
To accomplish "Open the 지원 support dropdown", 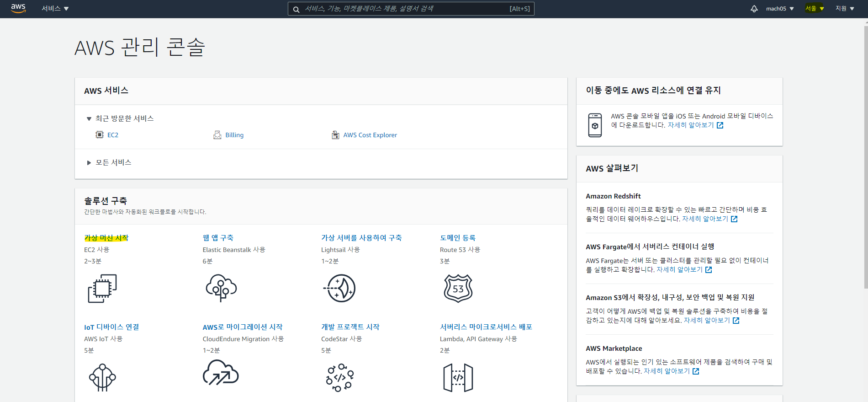I will 845,9.
